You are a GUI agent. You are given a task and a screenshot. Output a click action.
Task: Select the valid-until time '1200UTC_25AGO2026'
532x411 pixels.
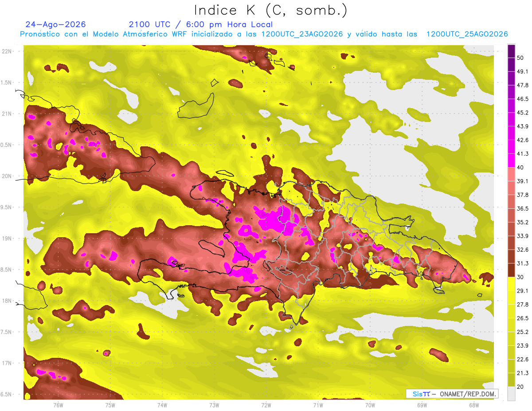pos(467,34)
